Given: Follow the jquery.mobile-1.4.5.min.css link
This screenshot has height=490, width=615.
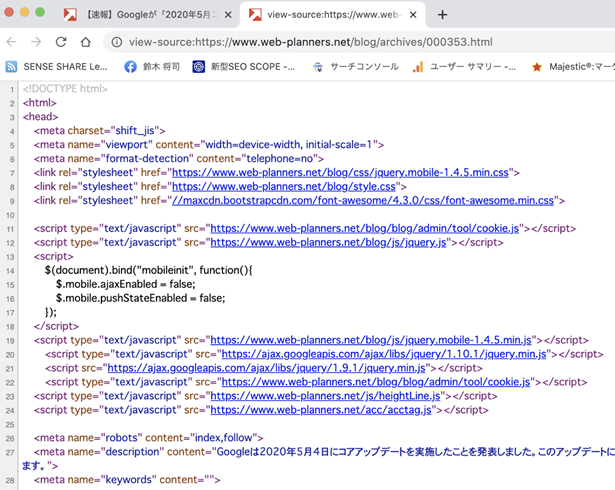Looking at the screenshot, I should (340, 173).
